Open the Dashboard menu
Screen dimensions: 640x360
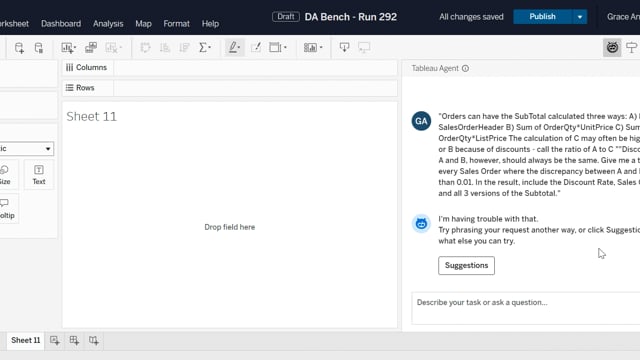tap(61, 24)
